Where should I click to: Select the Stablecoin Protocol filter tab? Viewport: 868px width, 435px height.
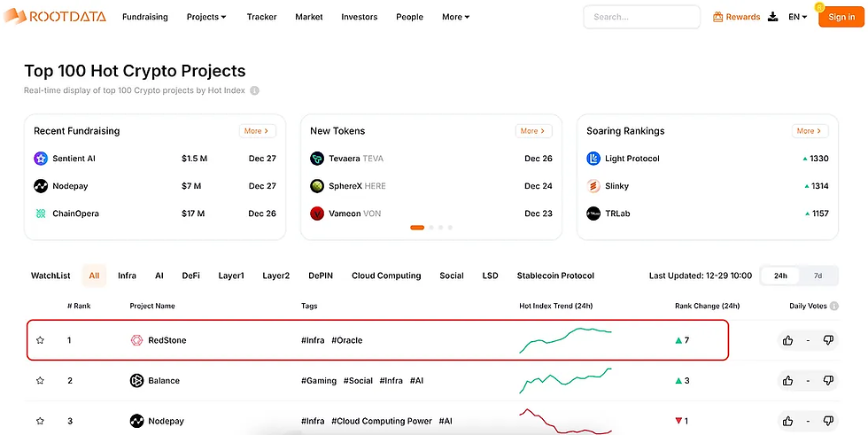click(x=555, y=276)
